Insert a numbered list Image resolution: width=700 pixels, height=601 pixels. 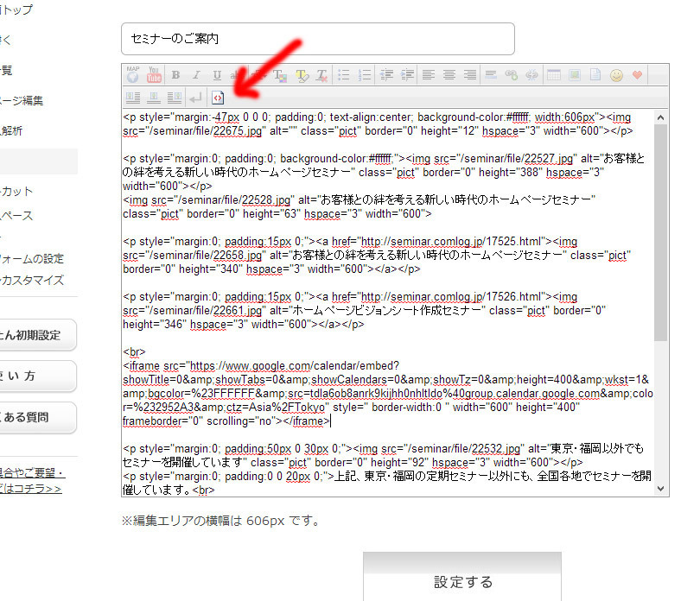pyautogui.click(x=366, y=75)
